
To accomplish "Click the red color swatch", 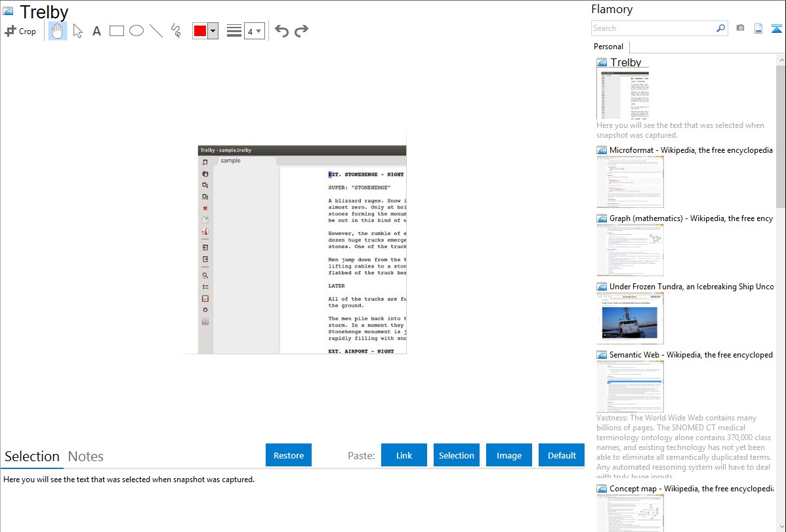I will (200, 31).
